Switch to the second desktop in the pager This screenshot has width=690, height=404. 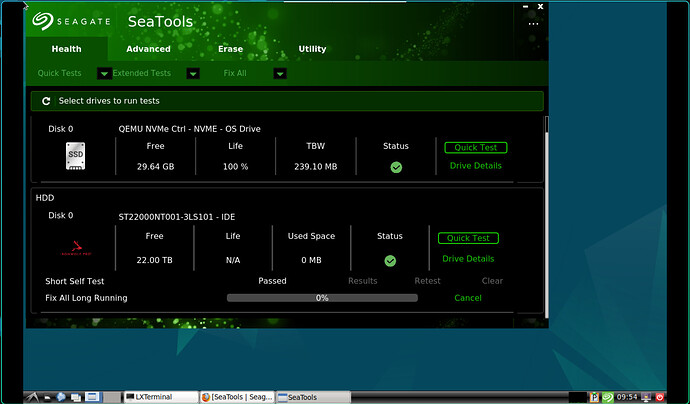(112, 397)
